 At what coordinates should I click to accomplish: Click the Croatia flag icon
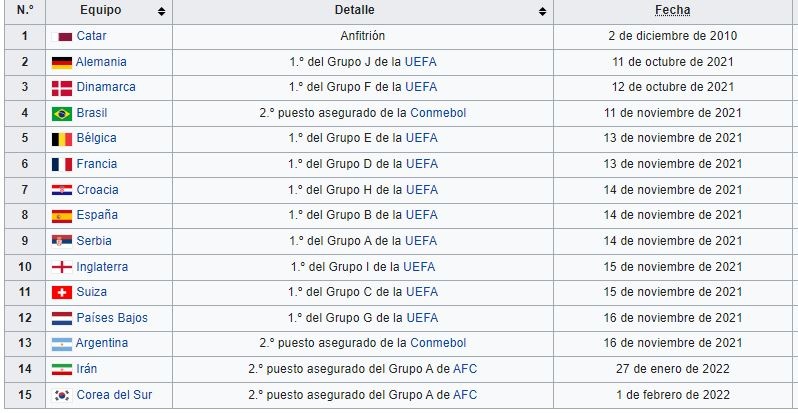[62, 190]
